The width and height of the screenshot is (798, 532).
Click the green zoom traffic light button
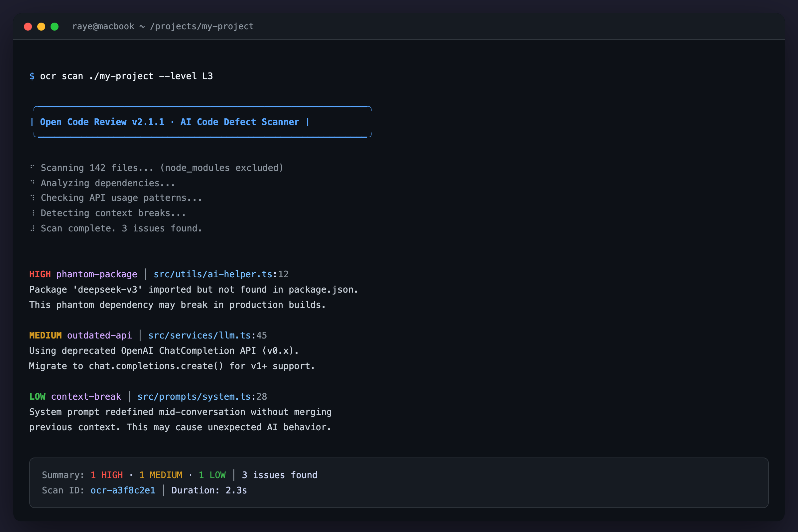click(x=55, y=26)
